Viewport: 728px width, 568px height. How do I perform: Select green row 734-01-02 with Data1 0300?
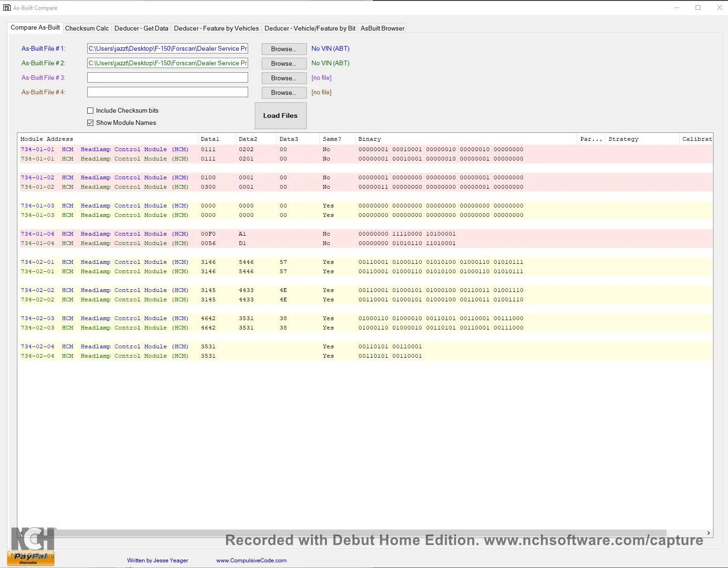(x=365, y=187)
